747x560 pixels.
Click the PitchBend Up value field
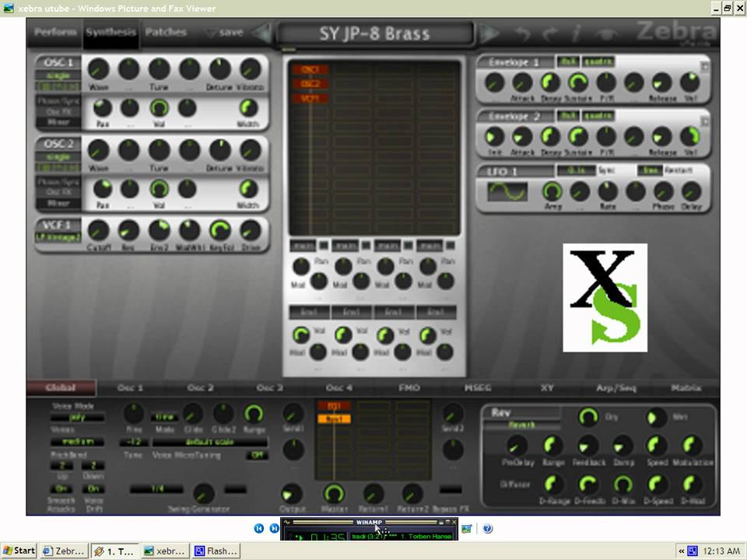(x=61, y=465)
